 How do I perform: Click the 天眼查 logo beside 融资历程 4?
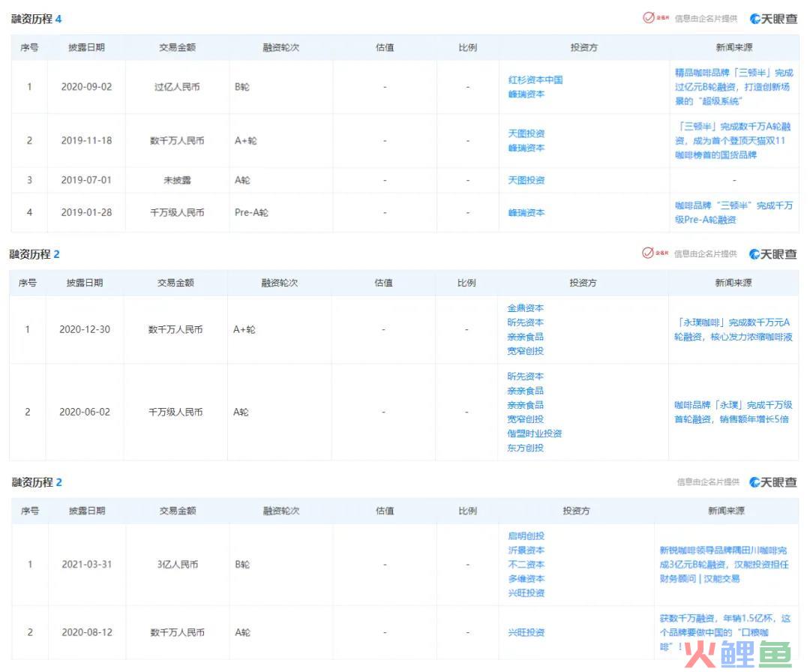(773, 19)
